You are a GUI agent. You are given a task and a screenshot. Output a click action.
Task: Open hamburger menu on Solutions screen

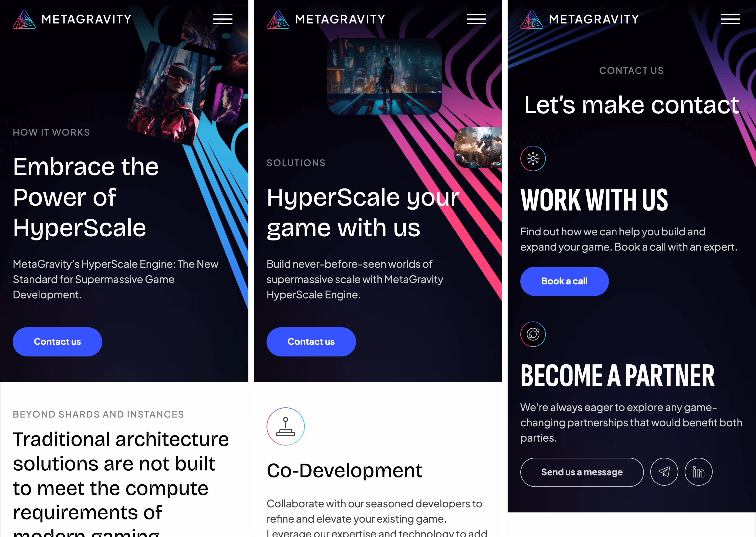point(477,19)
